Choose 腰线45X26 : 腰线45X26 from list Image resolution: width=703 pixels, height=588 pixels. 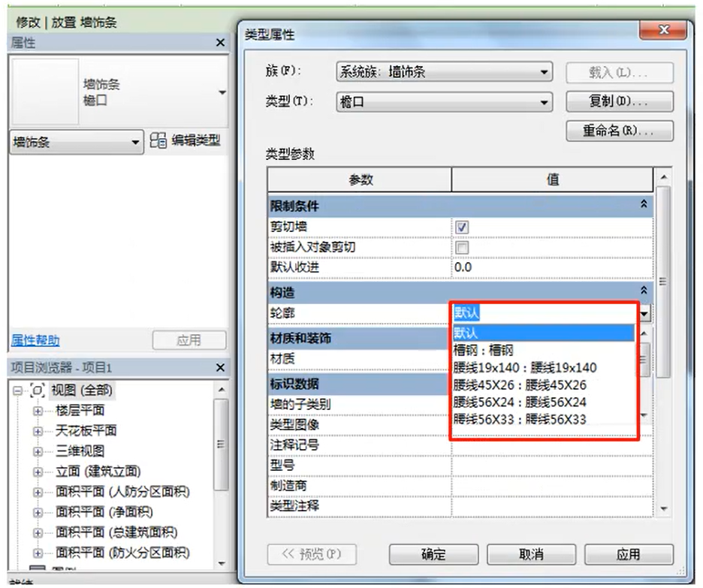520,384
